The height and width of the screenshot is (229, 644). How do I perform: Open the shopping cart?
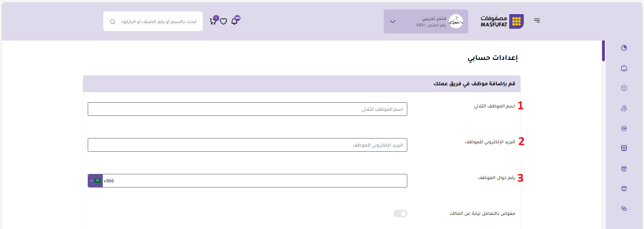[x=213, y=21]
